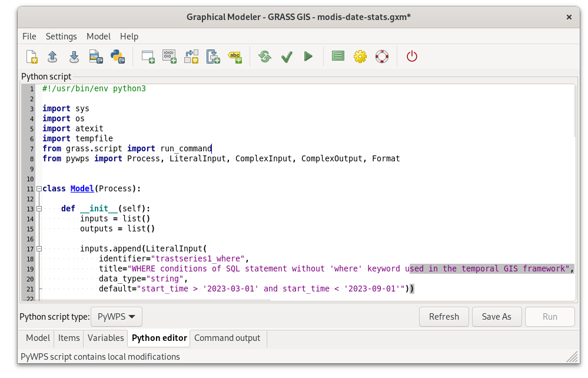Image resolution: width=588 pixels, height=378 pixels.
Task: Add GRASS command to model icon
Action: 148,57
